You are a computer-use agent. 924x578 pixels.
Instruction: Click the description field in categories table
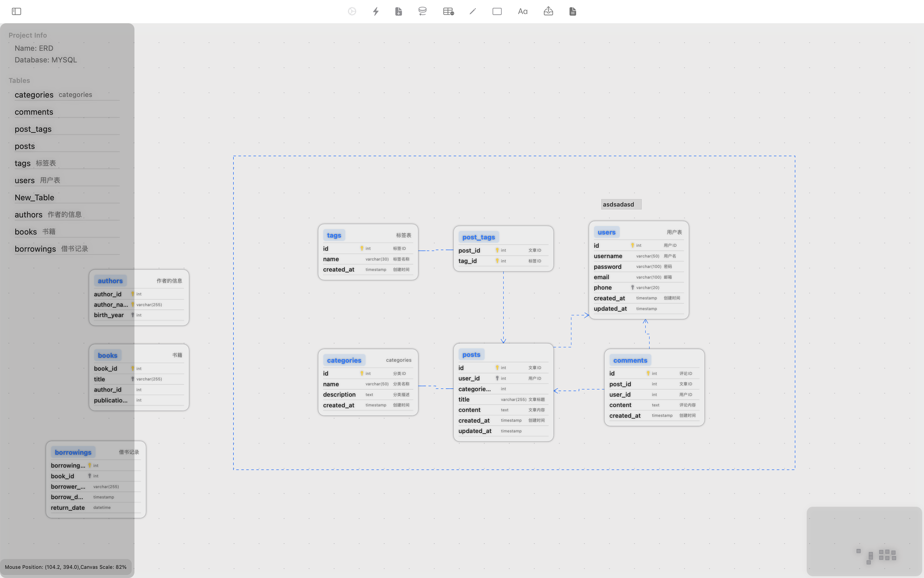click(368, 395)
